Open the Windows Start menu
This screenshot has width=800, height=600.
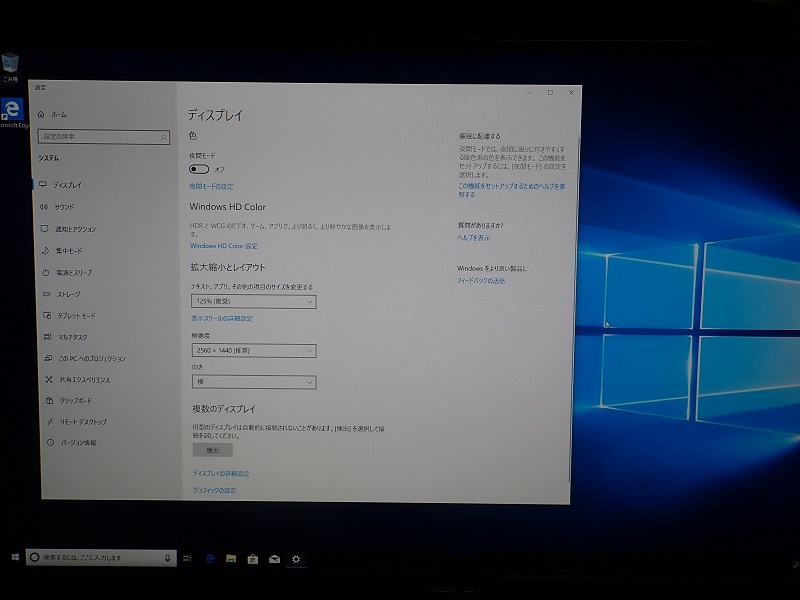click(15, 557)
